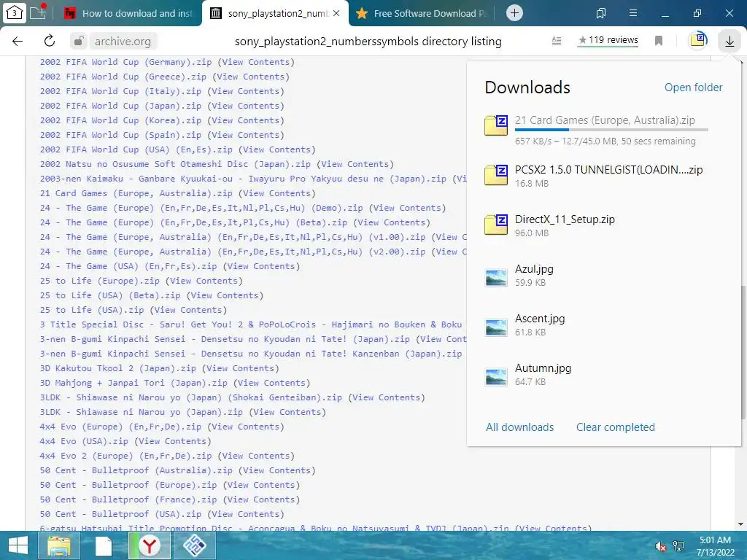Click the Ascent.jpg image thumbnail

tap(496, 327)
